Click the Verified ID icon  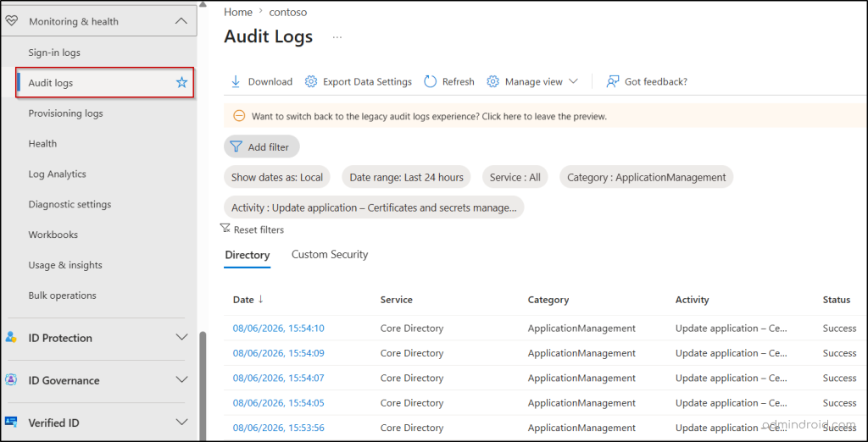click(11, 422)
